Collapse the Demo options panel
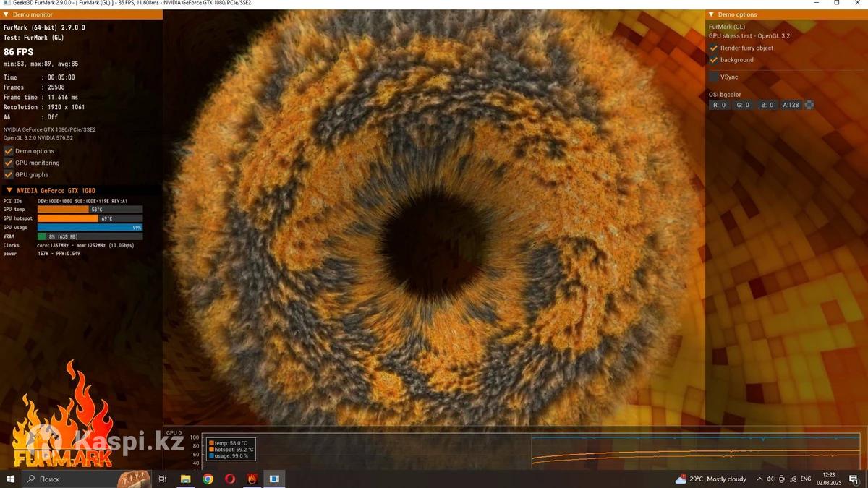868x488 pixels. (x=711, y=14)
